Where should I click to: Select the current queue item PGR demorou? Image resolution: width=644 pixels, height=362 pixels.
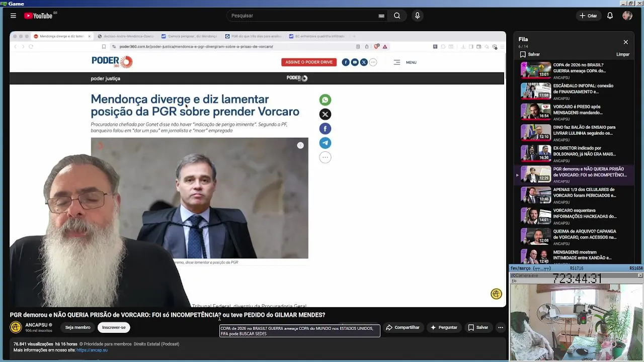574,174
